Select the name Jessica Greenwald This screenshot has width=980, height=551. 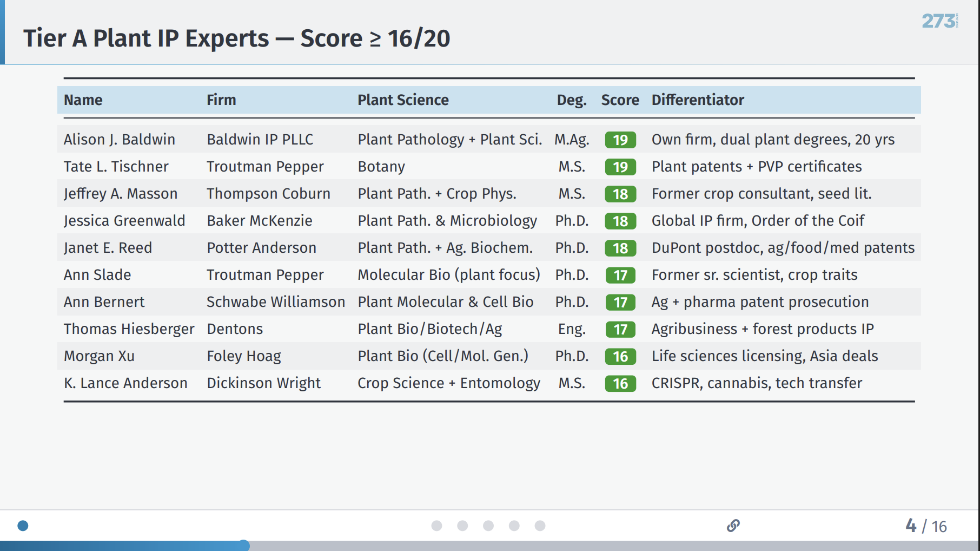pyautogui.click(x=124, y=221)
